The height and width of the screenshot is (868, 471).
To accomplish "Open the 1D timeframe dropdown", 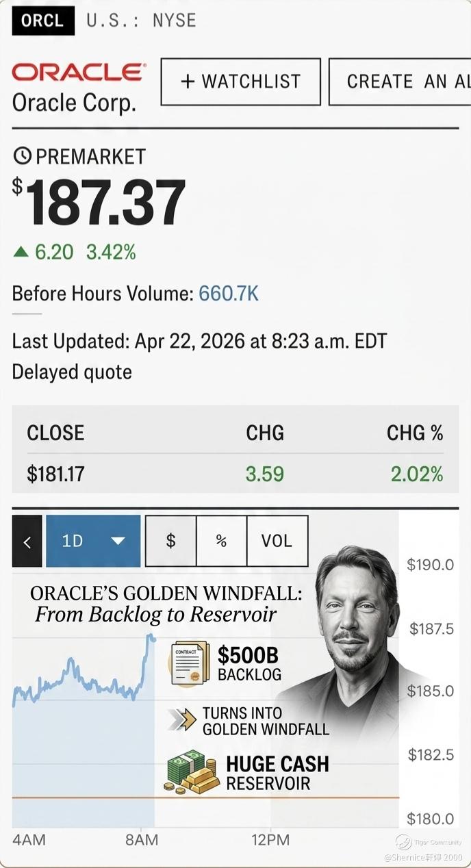I will 93,541.
